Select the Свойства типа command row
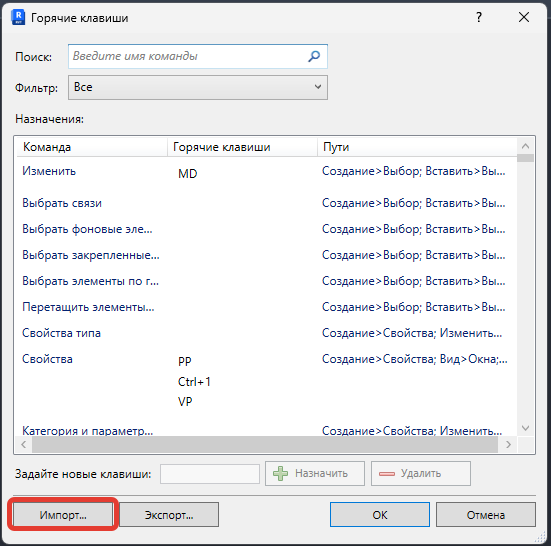 pyautogui.click(x=266, y=333)
